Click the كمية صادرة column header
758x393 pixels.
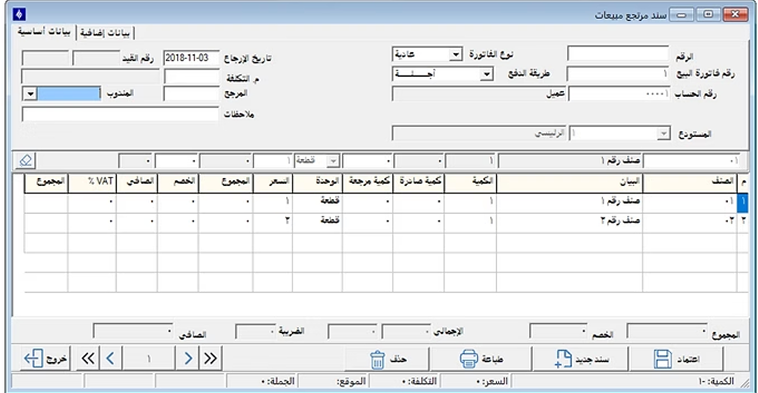pos(419,182)
